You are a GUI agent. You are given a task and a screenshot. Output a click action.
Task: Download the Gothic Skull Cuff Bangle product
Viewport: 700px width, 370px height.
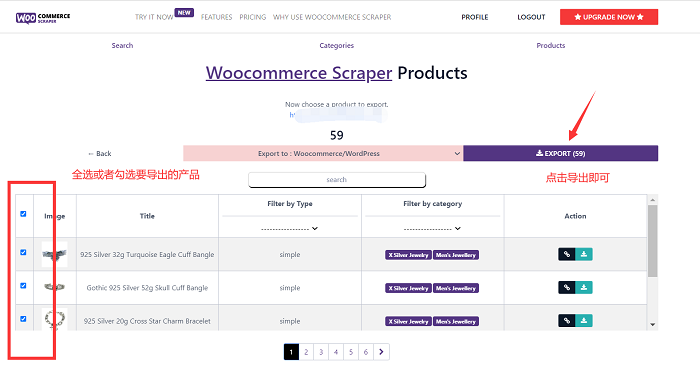coord(583,287)
